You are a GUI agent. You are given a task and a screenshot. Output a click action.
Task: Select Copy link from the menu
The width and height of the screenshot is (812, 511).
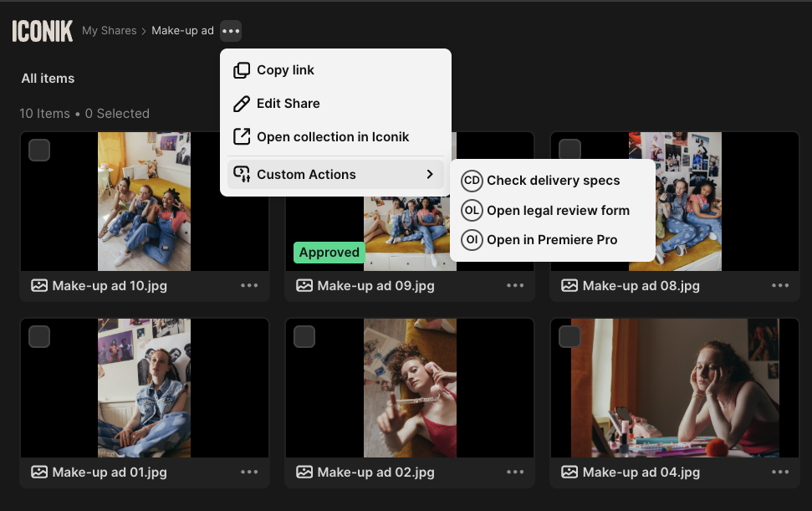coord(283,70)
